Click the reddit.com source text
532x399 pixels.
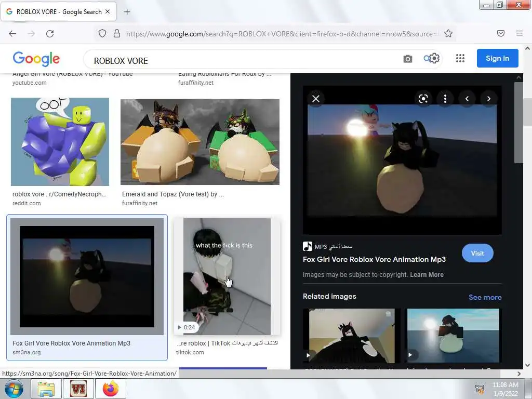[x=26, y=203]
